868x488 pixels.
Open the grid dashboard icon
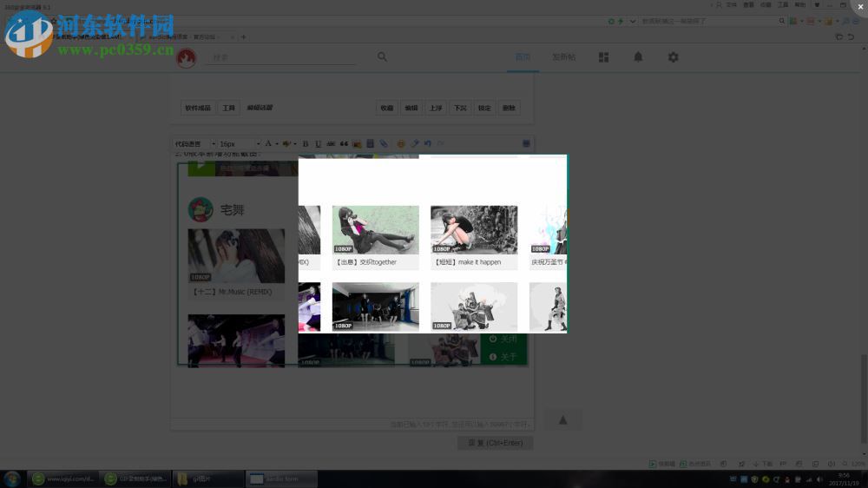603,57
